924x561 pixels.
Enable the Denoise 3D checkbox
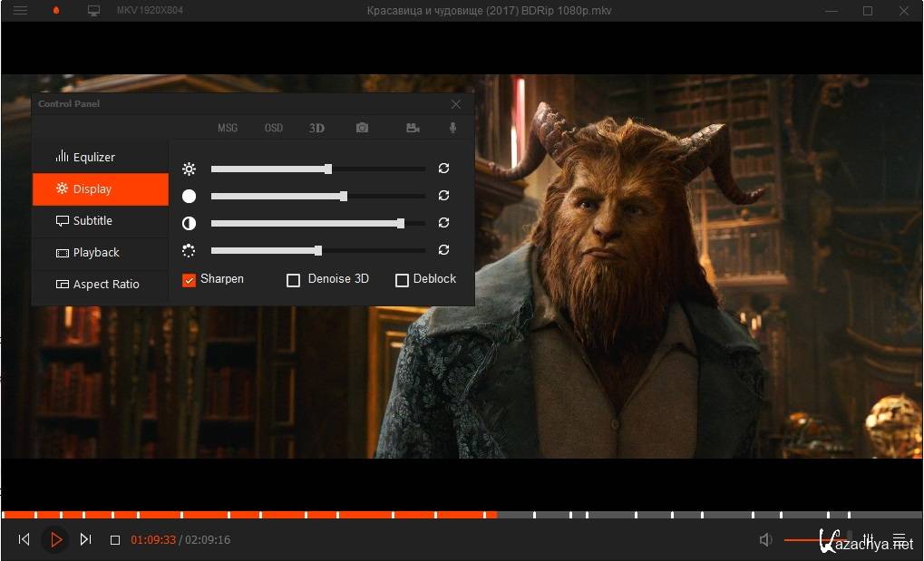tap(293, 280)
